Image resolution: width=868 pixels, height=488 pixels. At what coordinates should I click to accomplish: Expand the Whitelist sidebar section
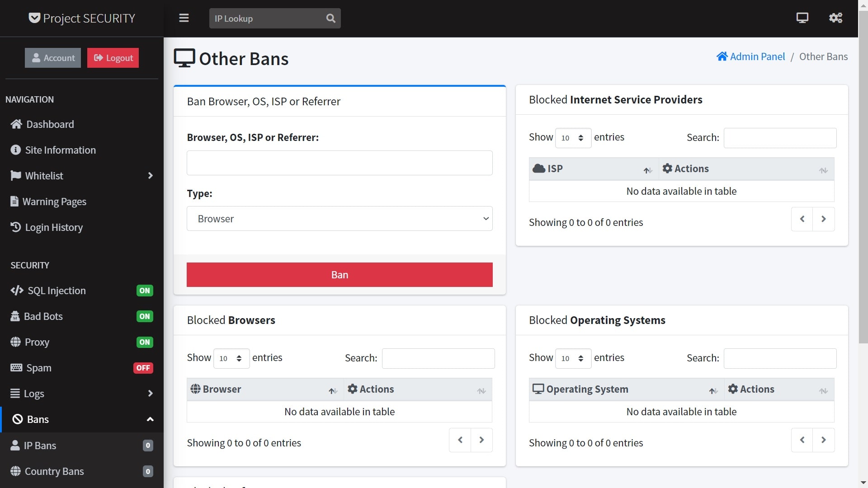[x=151, y=175]
